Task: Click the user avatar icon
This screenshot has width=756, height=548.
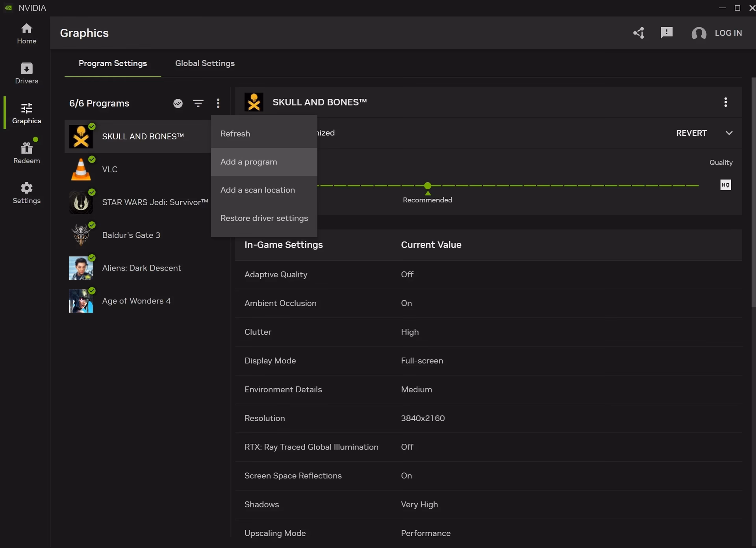Action: pyautogui.click(x=699, y=33)
